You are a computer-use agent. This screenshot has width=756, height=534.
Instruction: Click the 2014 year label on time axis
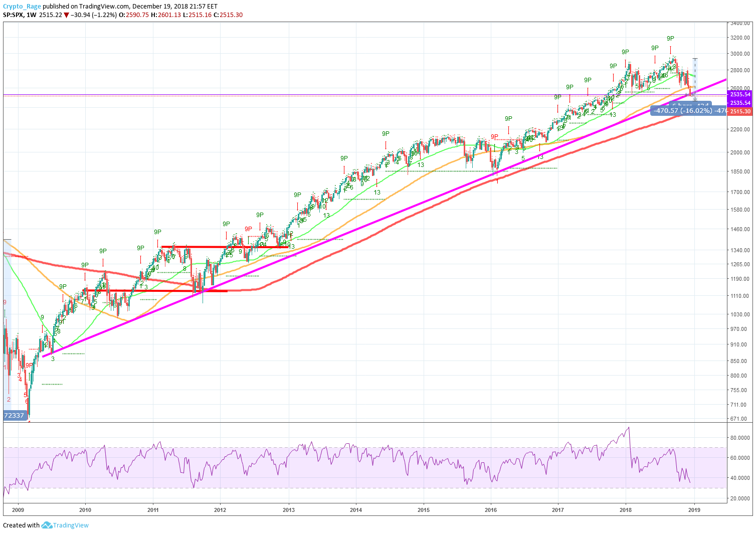(356, 510)
